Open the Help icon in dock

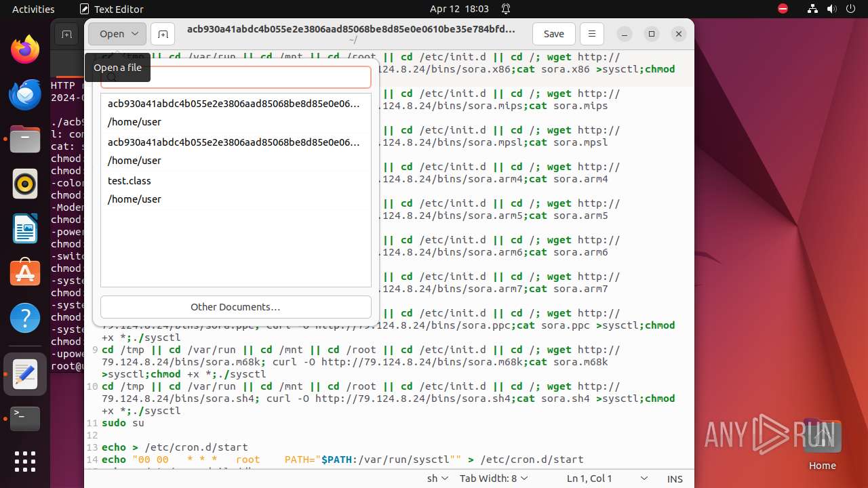click(25, 318)
